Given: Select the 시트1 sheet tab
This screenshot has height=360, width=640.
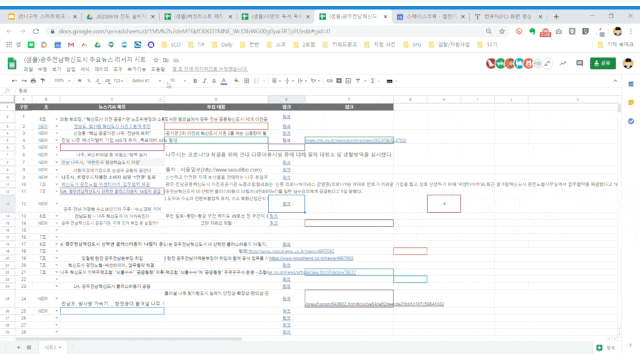Looking at the screenshot, I should coord(52,347).
